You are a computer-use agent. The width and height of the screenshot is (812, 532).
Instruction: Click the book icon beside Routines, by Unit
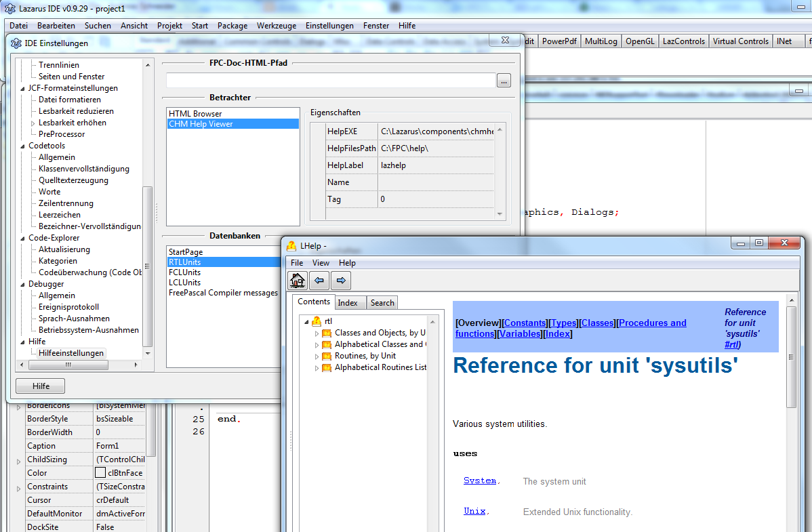pos(327,356)
